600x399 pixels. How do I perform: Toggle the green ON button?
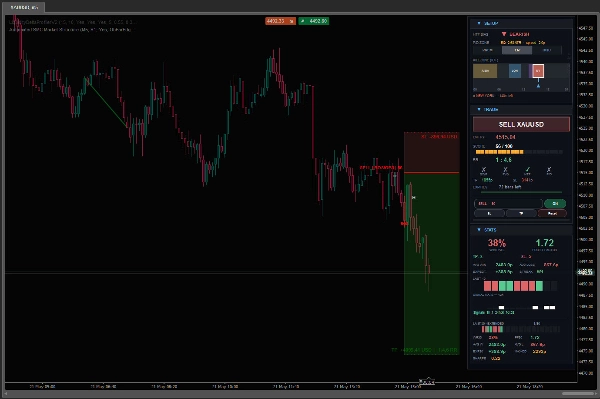coord(555,204)
